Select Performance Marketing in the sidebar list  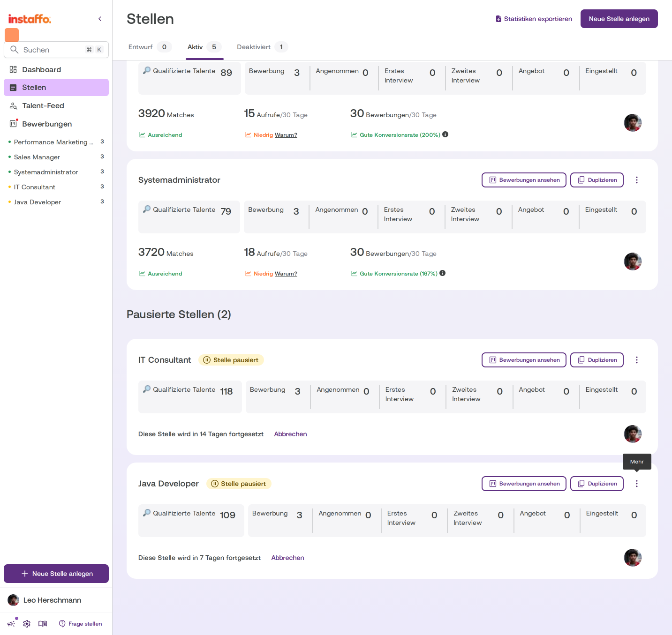click(x=56, y=142)
